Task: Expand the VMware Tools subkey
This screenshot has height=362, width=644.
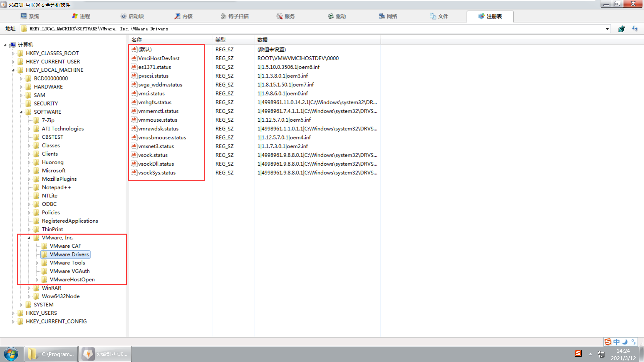Action: point(37,263)
